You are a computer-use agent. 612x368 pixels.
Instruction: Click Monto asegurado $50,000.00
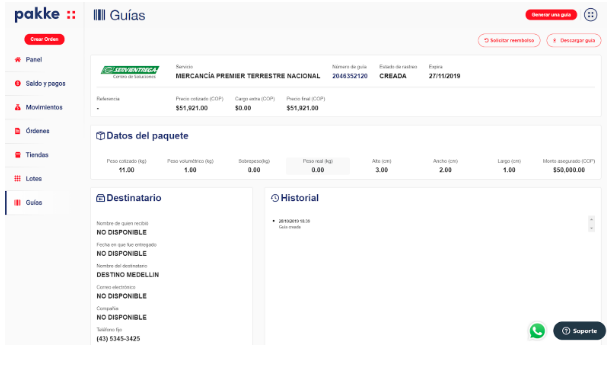click(x=569, y=170)
